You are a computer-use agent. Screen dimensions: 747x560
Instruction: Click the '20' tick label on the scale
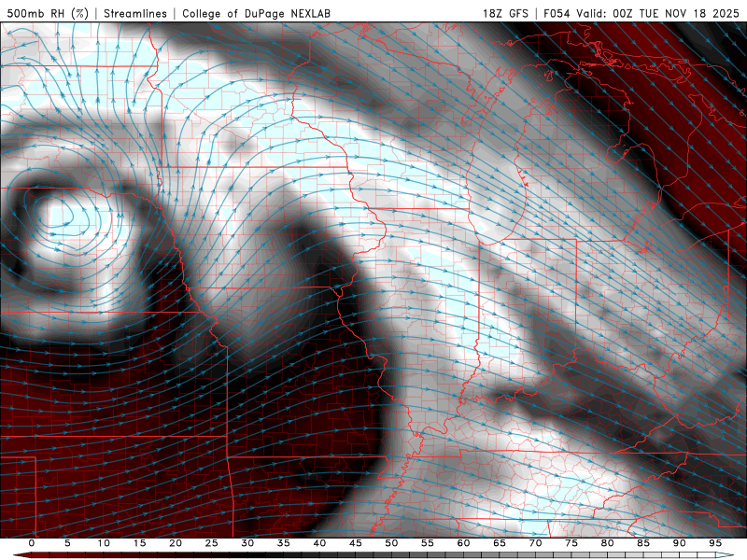point(176,543)
